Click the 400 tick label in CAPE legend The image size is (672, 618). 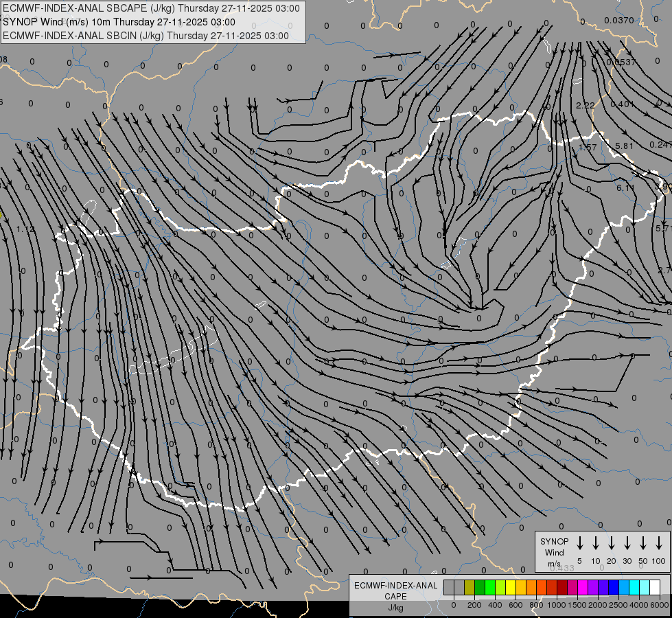tap(495, 605)
